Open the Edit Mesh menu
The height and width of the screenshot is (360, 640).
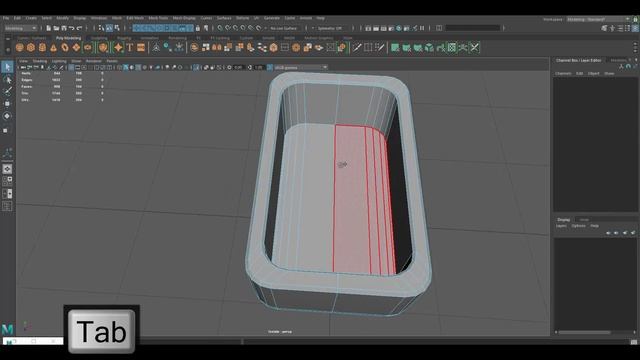[x=135, y=18]
